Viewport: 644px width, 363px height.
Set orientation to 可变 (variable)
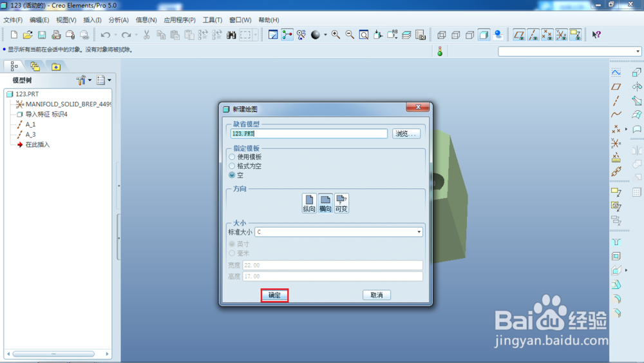point(341,203)
